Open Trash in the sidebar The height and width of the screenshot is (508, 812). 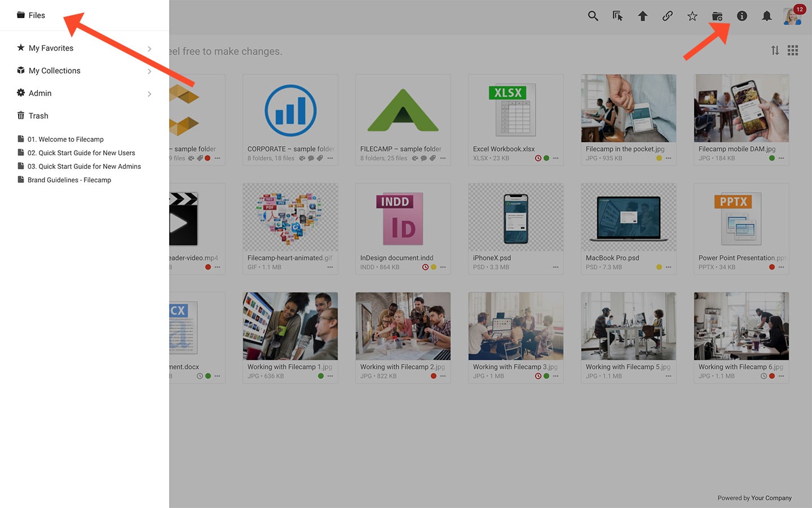(x=38, y=116)
